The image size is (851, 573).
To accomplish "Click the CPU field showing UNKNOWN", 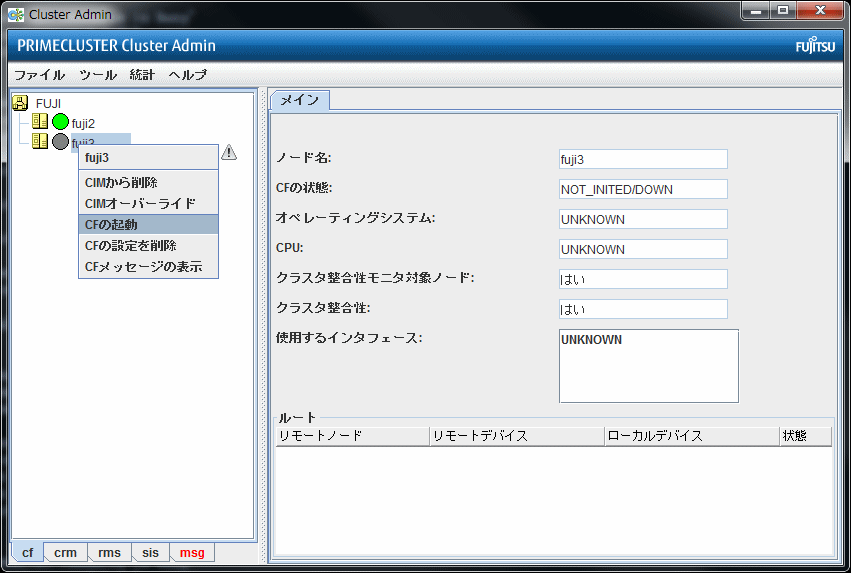I will point(643,250).
